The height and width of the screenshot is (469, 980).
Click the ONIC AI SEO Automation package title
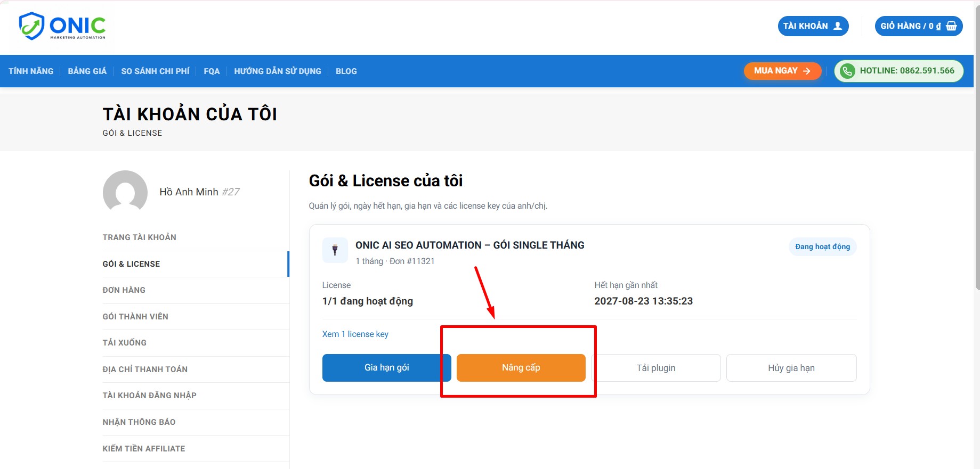coord(470,245)
